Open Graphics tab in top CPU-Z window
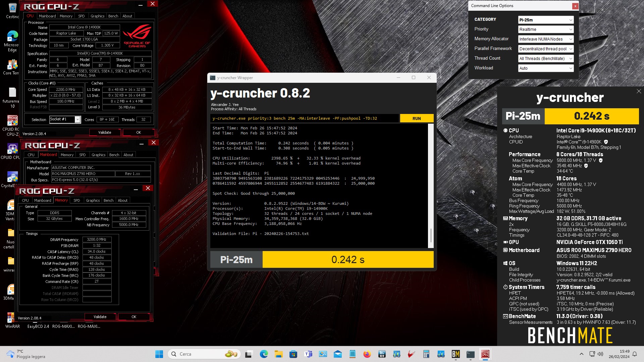This screenshot has width=644, height=362. coord(97,16)
